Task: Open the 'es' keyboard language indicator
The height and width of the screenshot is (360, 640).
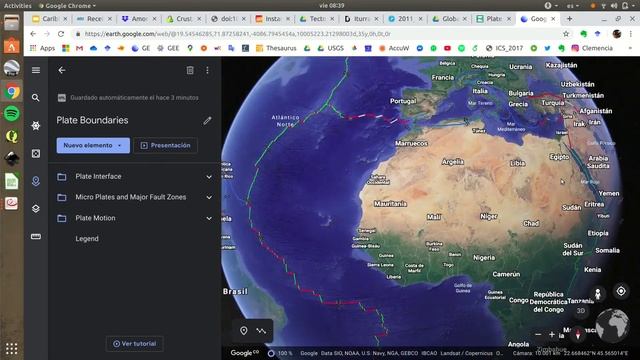Action: [x=572, y=6]
